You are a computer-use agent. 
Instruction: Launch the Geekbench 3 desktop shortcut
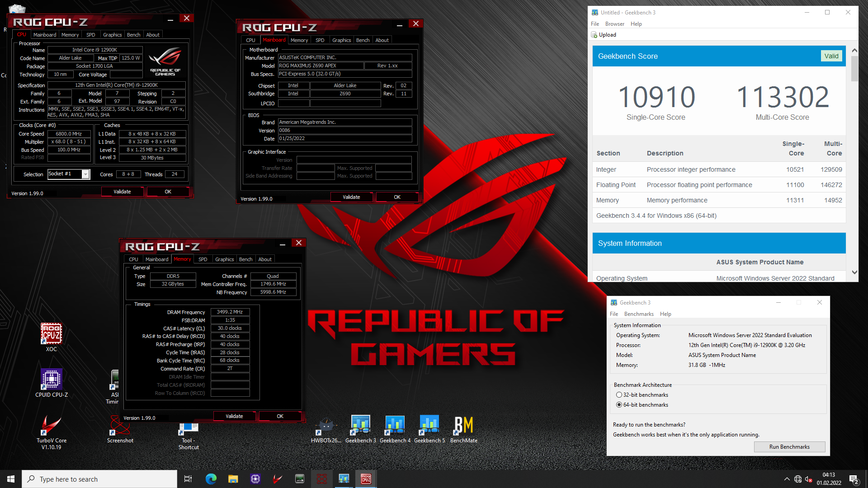[x=360, y=429]
